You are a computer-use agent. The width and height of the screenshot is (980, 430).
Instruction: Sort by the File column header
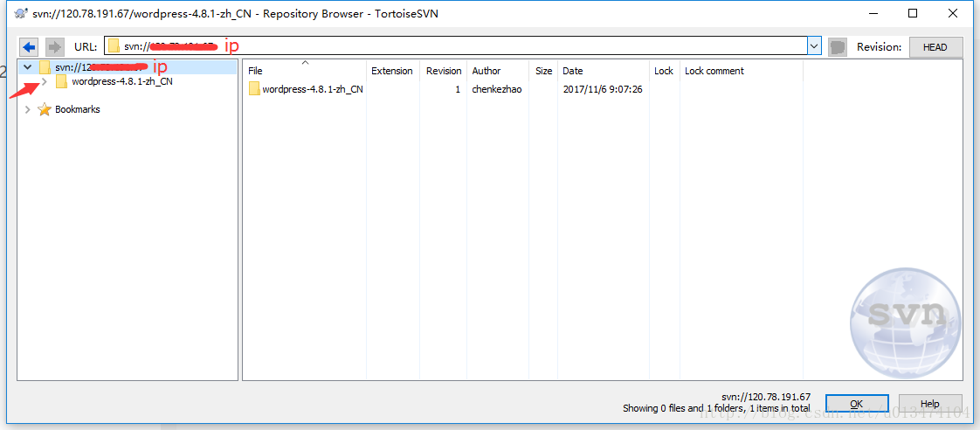coord(304,71)
